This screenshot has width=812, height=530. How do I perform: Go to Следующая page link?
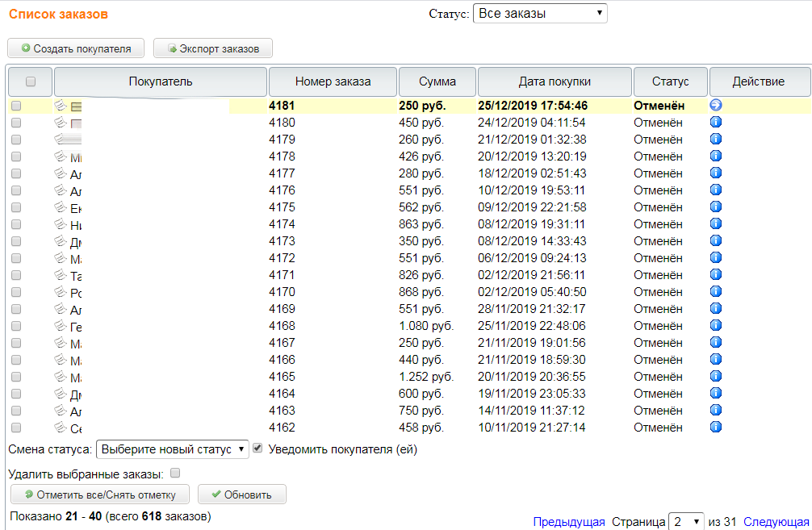776,522
